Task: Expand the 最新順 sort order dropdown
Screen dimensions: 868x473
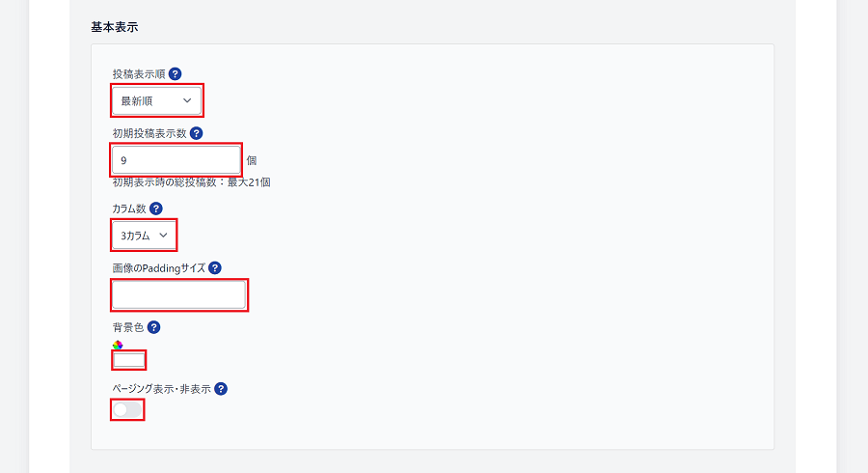Action: coord(157,100)
